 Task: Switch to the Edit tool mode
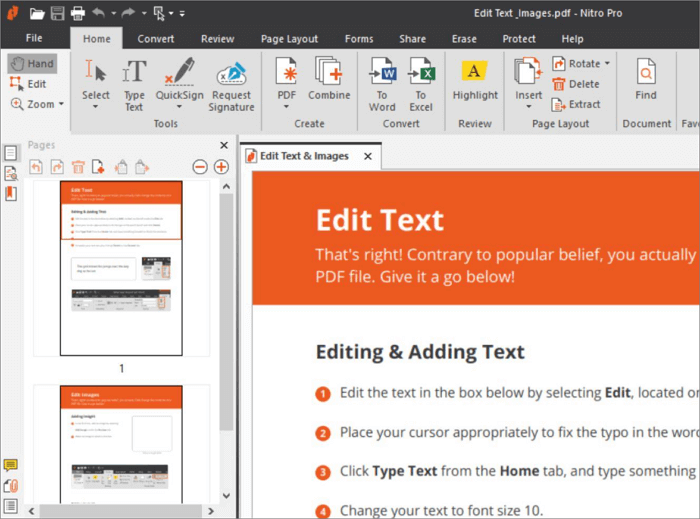point(29,84)
